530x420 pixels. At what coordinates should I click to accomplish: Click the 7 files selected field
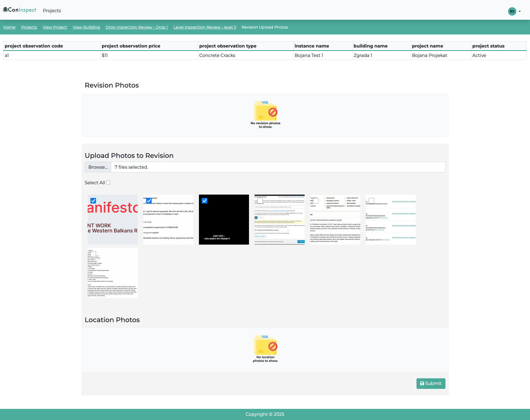tap(278, 167)
